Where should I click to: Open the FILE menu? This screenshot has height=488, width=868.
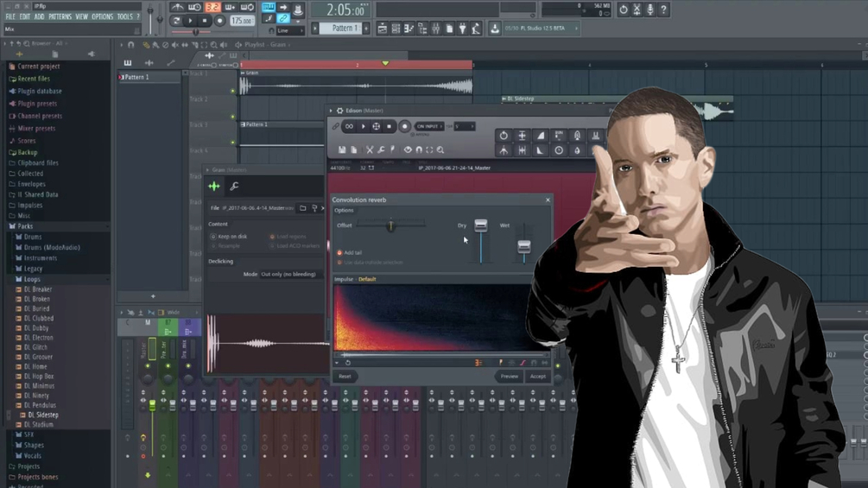(x=10, y=16)
